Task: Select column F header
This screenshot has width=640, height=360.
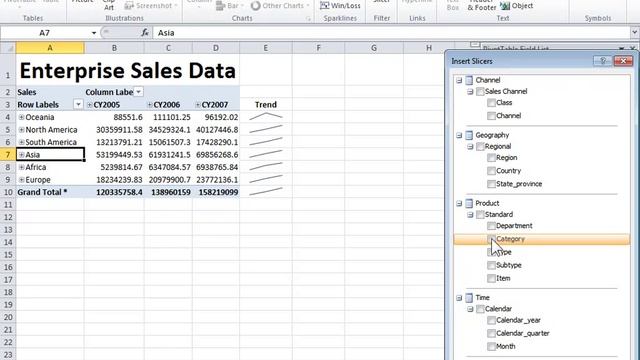Action: pos(318,48)
